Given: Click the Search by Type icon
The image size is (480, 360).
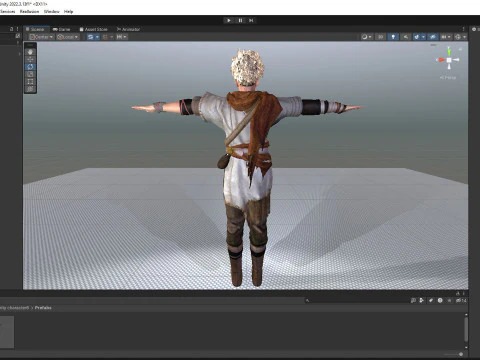Looking at the screenshot, I should click(x=422, y=300).
